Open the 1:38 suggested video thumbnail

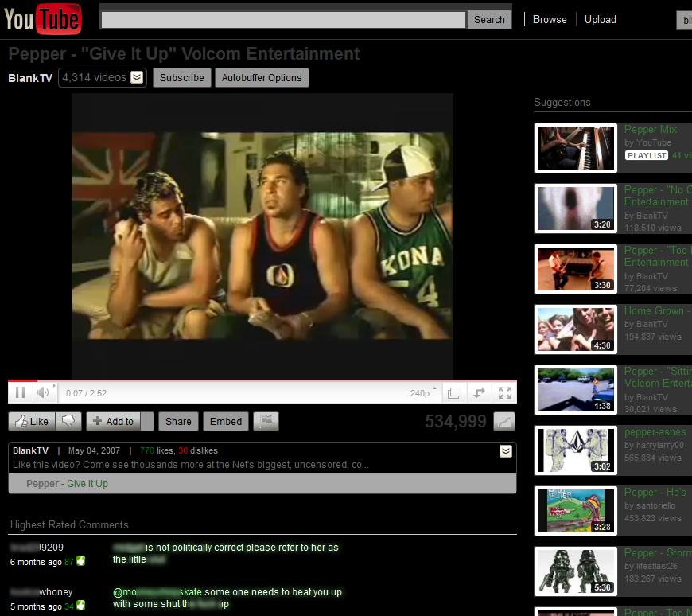pyautogui.click(x=576, y=390)
